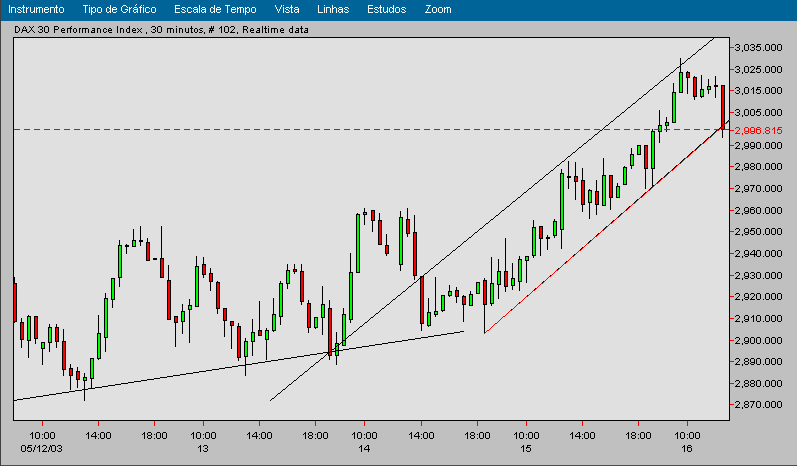The width and height of the screenshot is (797, 466).
Task: Click the 05/12/03 date label
Action: pyautogui.click(x=42, y=449)
